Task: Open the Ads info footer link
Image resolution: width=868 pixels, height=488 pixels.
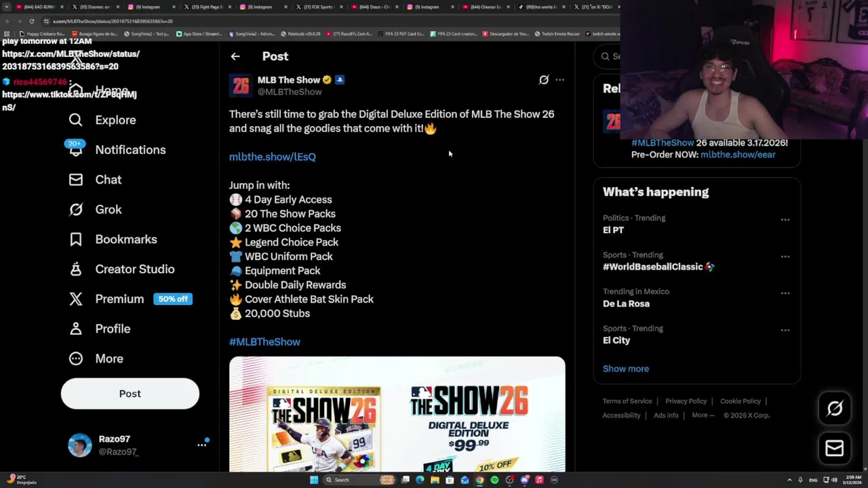Action: click(666, 415)
